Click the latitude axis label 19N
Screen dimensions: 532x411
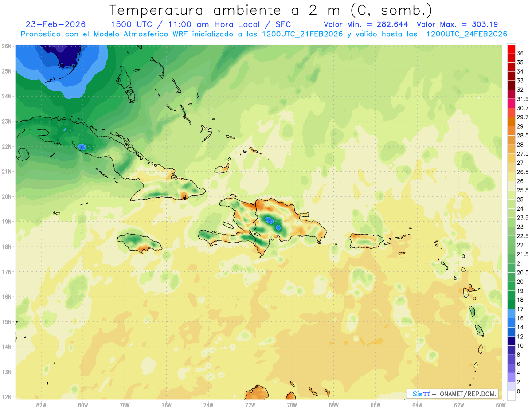point(7,222)
